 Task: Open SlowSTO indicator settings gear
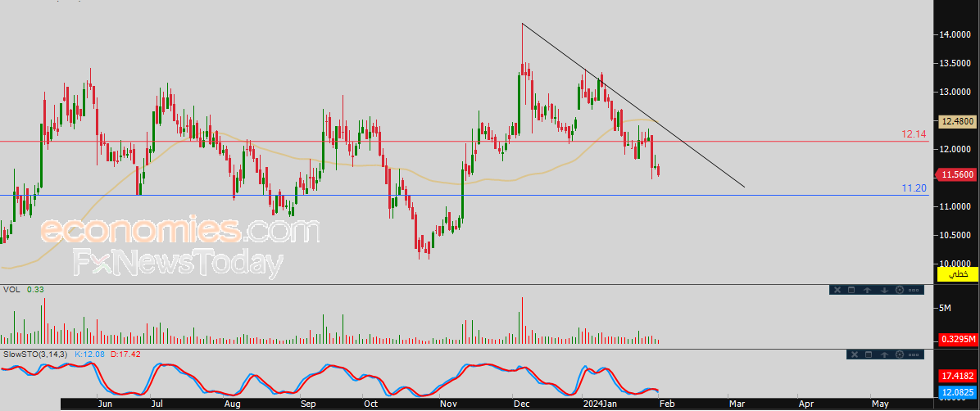coord(900,355)
